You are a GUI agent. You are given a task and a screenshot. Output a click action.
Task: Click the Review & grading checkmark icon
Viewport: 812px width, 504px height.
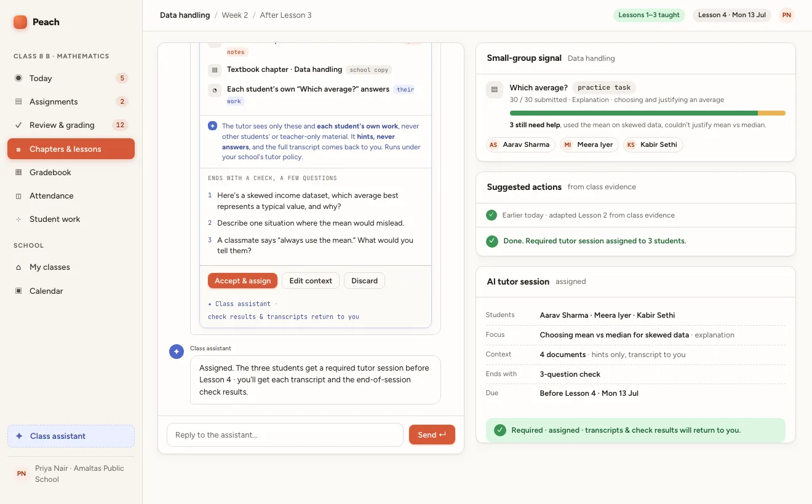18,125
